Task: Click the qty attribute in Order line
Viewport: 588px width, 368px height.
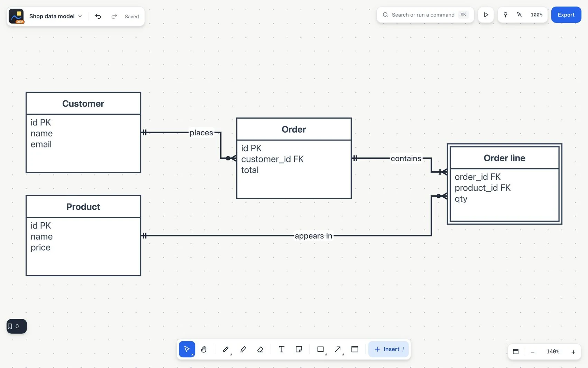Action: (461, 199)
